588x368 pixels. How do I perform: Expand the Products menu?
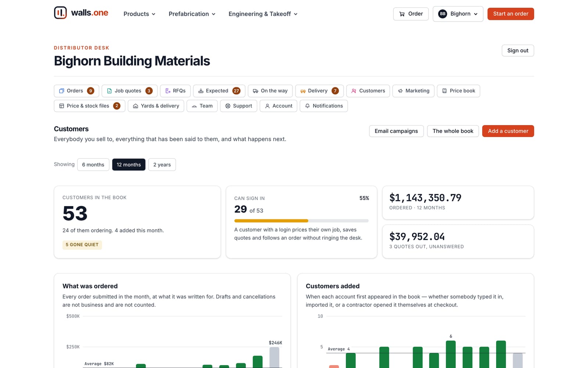click(139, 14)
